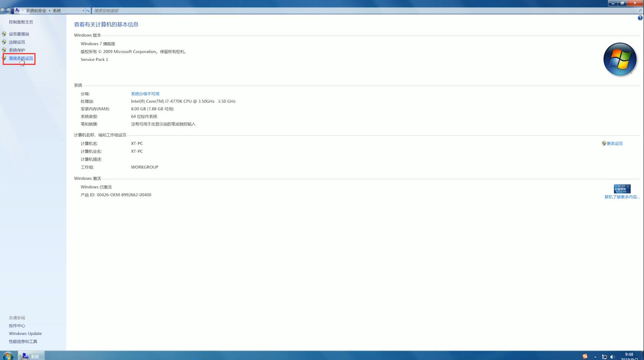Image resolution: width=644 pixels, height=360 pixels.
Task: Click the shield icon beside 远程设置
Action: (x=4, y=42)
